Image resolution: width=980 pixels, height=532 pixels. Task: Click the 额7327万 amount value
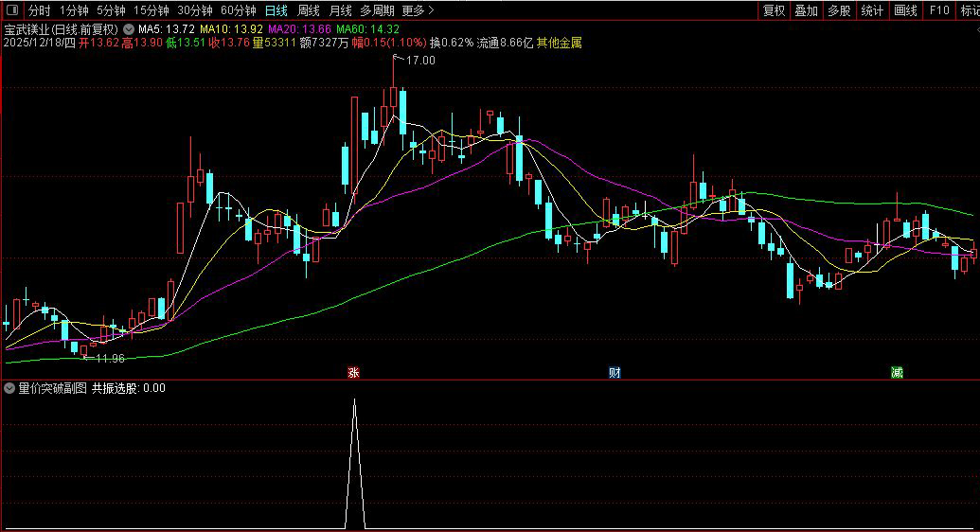pyautogui.click(x=325, y=44)
